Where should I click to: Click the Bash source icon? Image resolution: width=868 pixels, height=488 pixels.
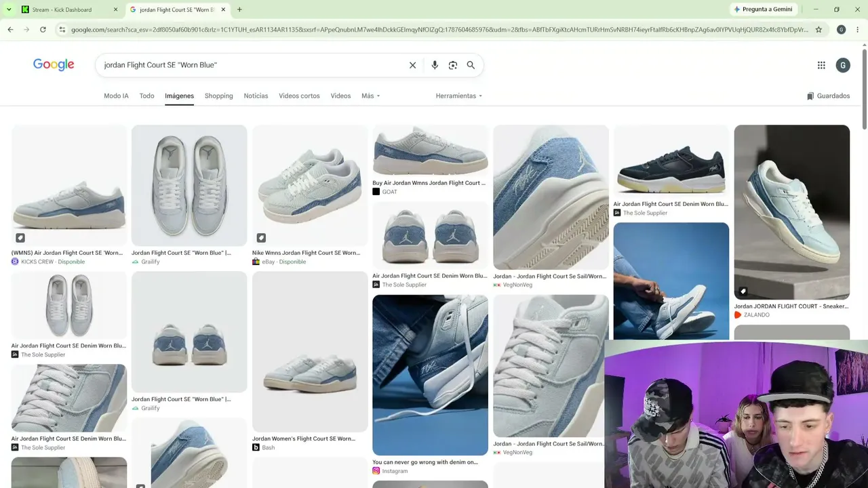pyautogui.click(x=256, y=447)
